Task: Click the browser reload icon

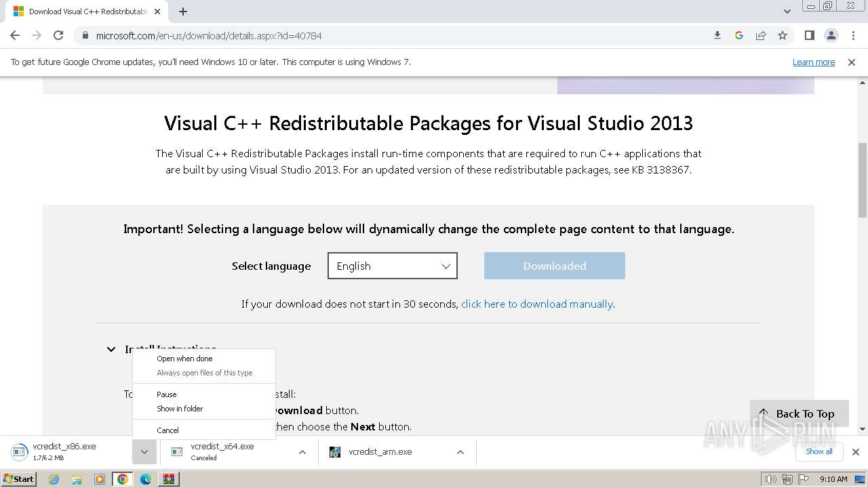Action: click(58, 35)
